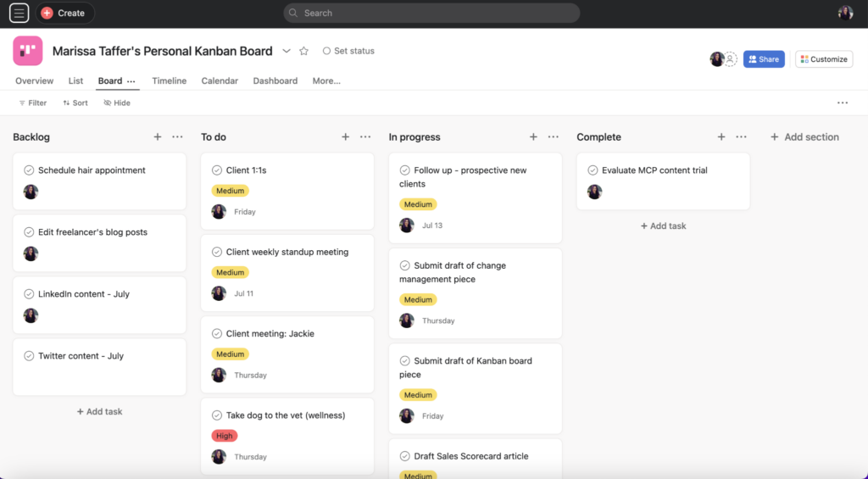Switch to the Overview tab

(x=34, y=81)
